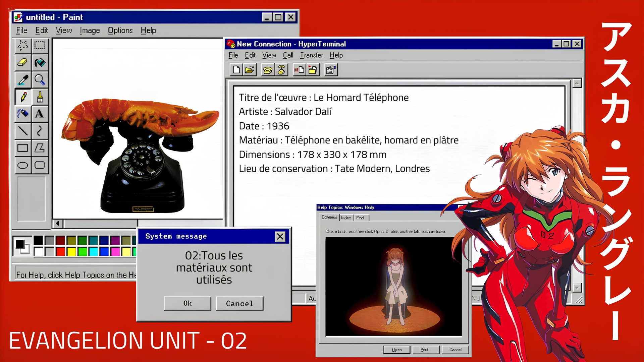Activate the Pick Color eyedropper tool
Image resolution: width=644 pixels, height=362 pixels.
pyautogui.click(x=23, y=79)
